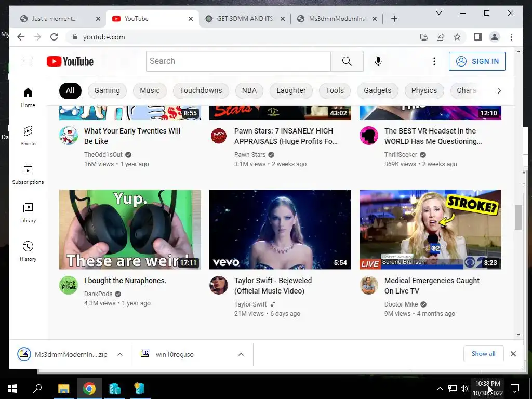Select the Touchdowns filter chip

click(x=201, y=90)
